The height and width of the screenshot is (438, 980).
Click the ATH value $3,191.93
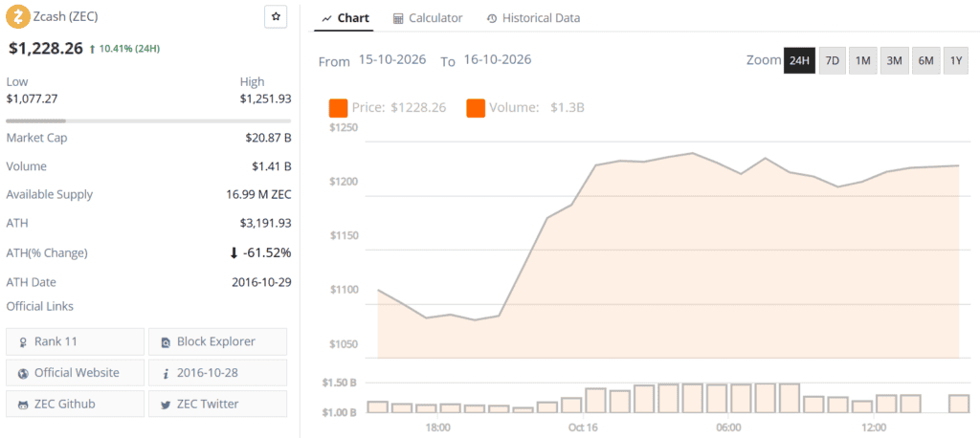point(266,223)
